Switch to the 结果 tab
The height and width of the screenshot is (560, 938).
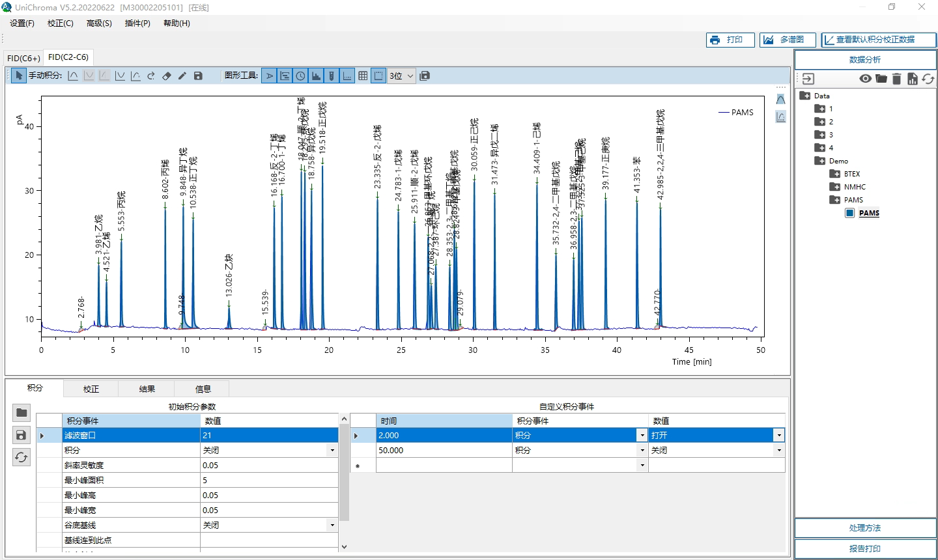[147, 389]
